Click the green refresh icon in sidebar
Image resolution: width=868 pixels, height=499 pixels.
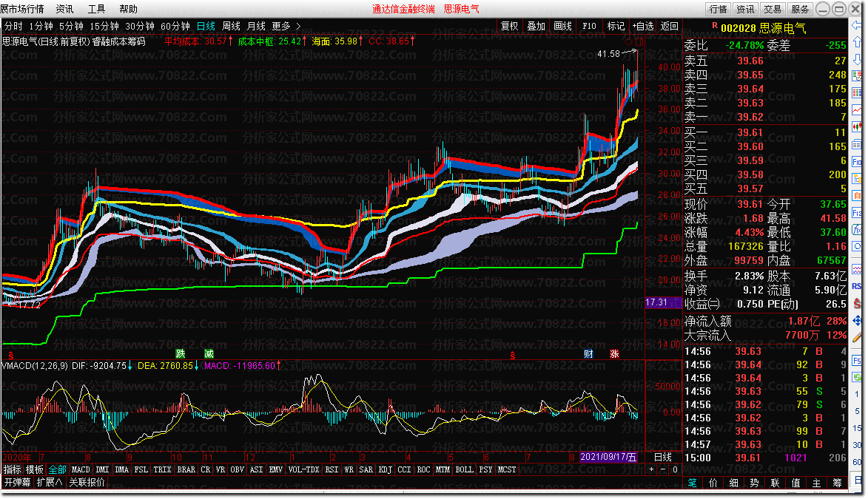pos(857,377)
